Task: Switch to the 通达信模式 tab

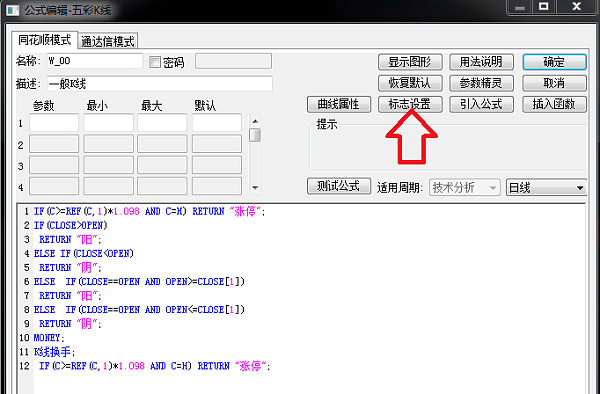Action: click(108, 41)
